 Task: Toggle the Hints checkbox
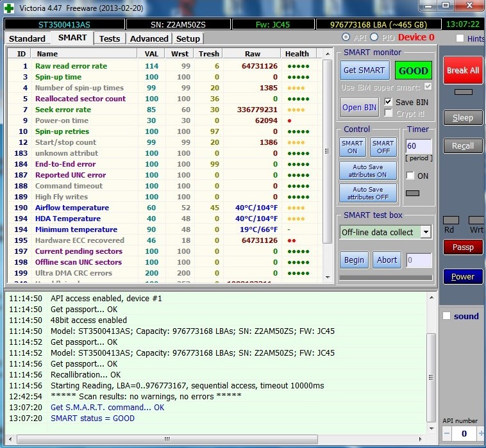[460, 38]
